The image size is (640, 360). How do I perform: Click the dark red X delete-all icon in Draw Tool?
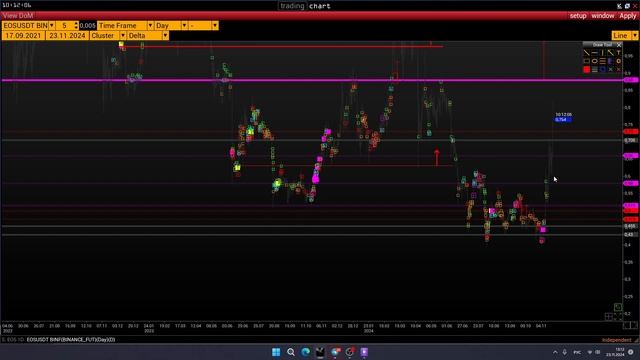coord(618,69)
